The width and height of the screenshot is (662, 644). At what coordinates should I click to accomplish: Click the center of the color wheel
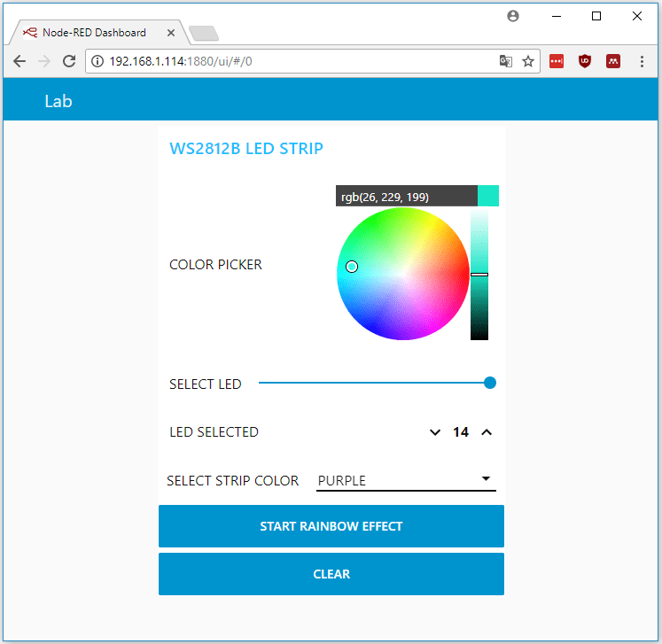tap(403, 274)
